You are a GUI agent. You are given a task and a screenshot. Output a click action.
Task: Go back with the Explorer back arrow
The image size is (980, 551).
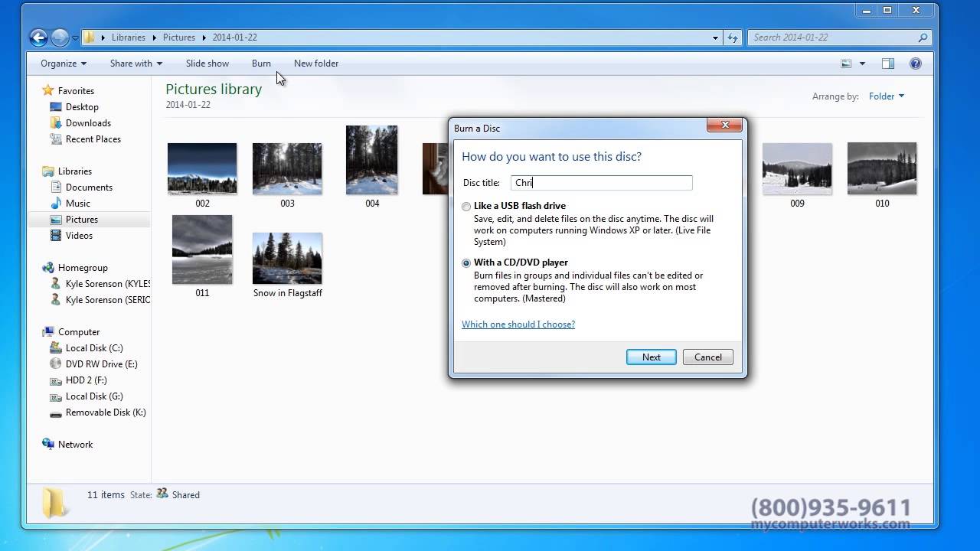(x=38, y=37)
